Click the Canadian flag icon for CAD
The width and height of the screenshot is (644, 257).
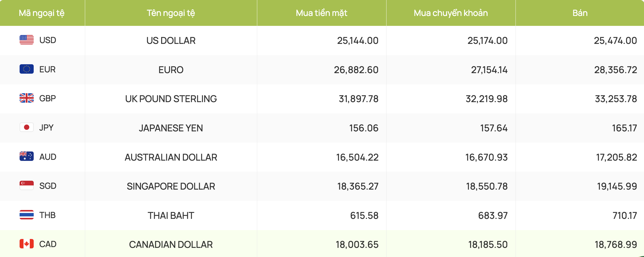[27, 244]
